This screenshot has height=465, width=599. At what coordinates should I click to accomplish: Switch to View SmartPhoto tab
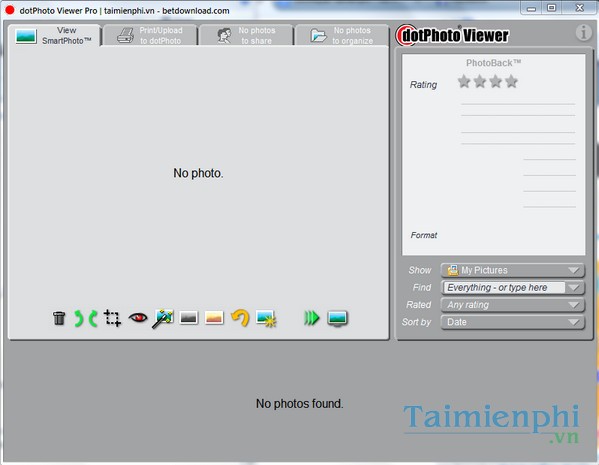click(x=54, y=36)
